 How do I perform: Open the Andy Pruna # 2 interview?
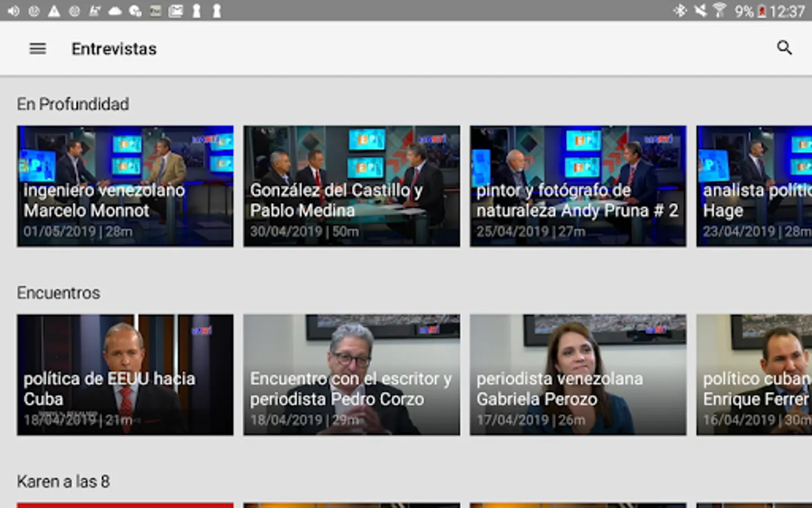point(578,186)
